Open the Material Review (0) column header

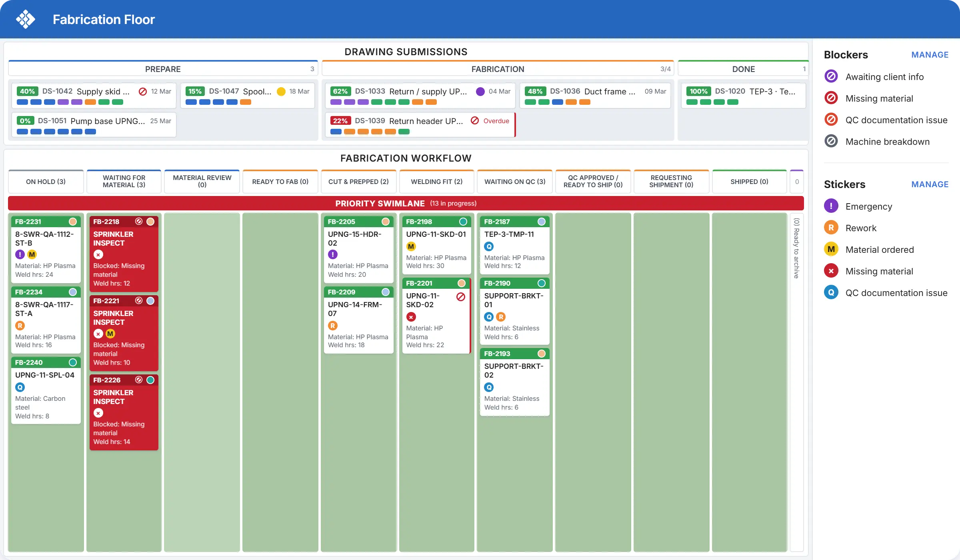202,182
